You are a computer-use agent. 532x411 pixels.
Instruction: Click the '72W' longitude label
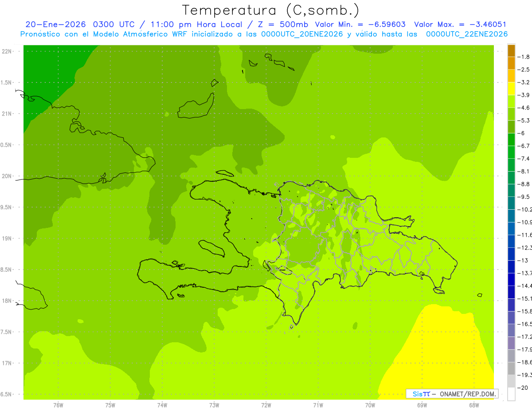tap(266, 405)
